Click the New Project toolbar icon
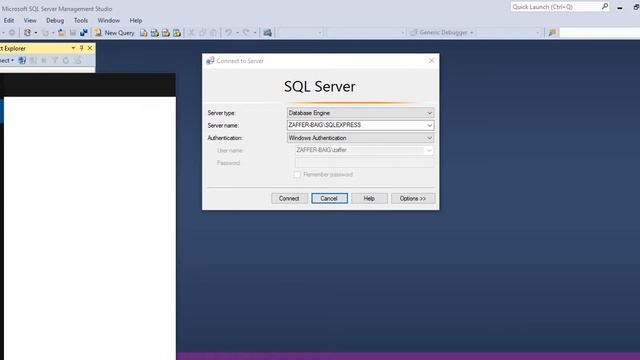This screenshot has width=640, height=360. click(27, 33)
